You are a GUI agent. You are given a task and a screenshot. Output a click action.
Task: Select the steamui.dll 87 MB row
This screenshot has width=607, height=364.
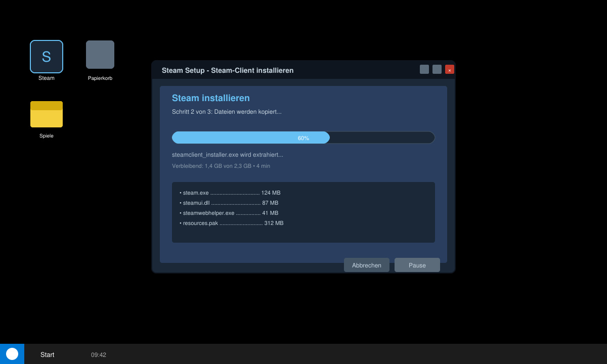[229, 203]
